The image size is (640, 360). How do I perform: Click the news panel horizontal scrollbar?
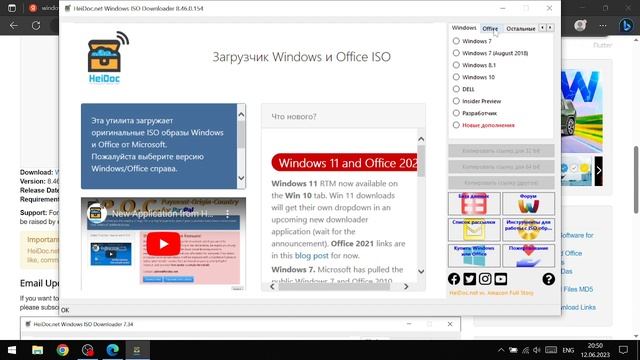(334, 287)
